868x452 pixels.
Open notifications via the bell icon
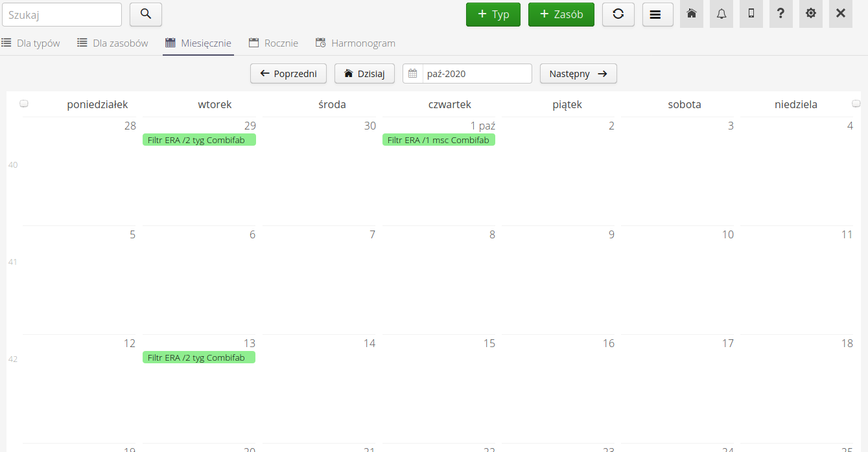721,14
